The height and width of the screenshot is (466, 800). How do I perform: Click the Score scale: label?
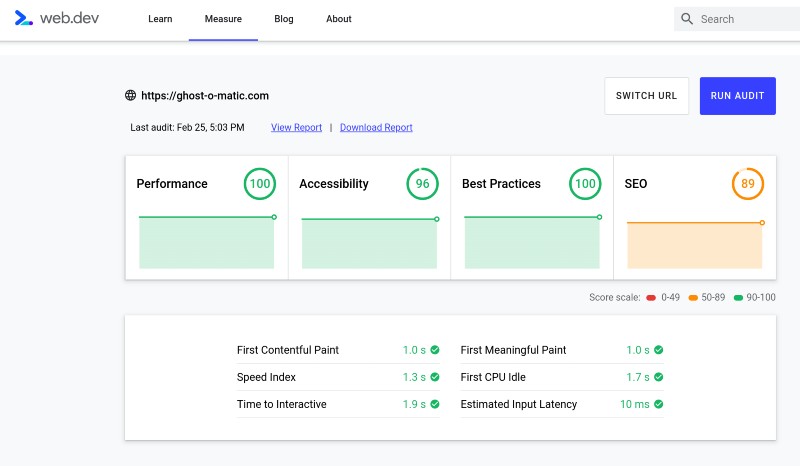[614, 298]
